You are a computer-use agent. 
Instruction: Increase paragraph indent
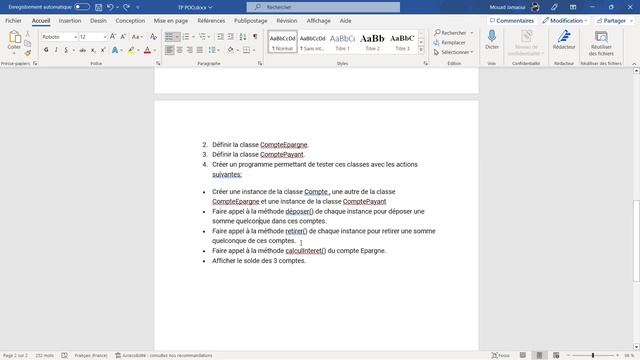tap(231, 37)
